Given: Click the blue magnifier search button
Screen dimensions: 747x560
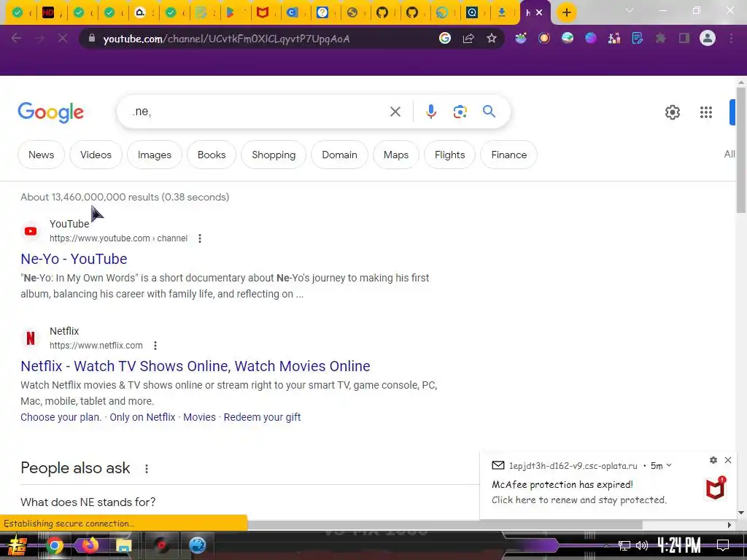Looking at the screenshot, I should (x=489, y=112).
